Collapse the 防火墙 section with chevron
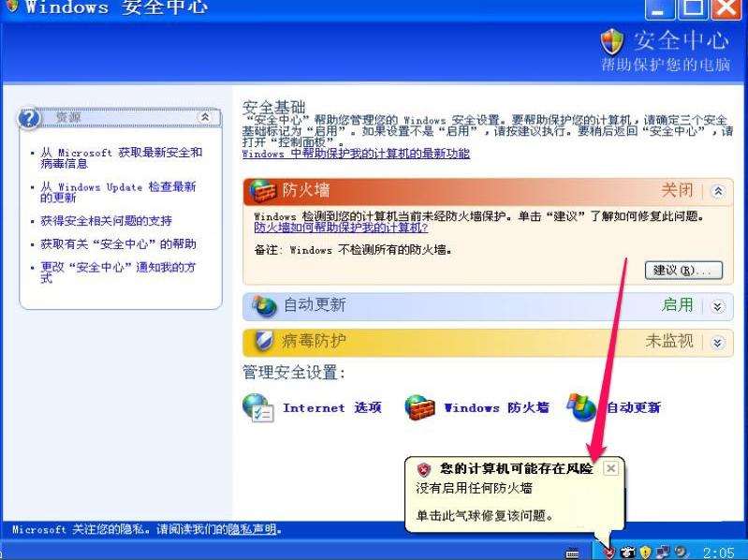 718,191
